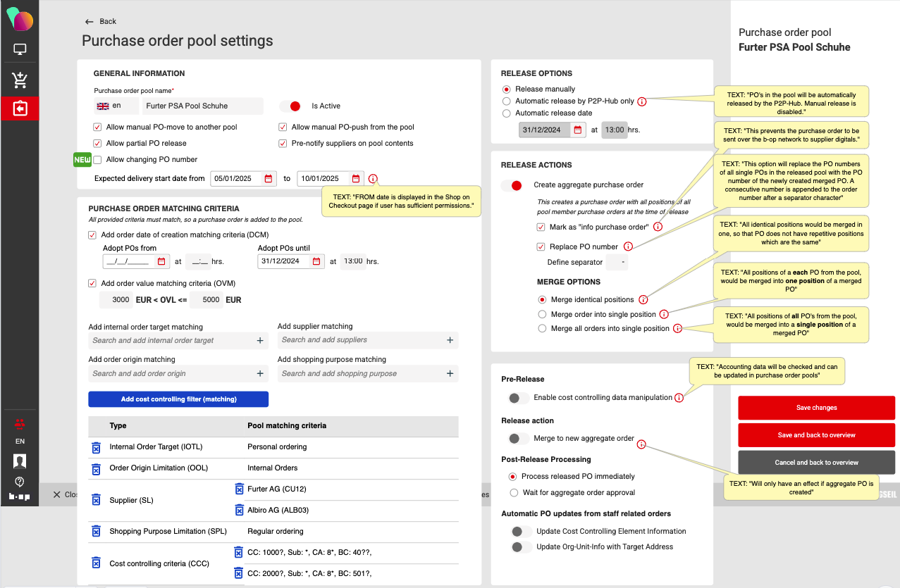
Task: Delete the Internal Order Target filter row
Action: tap(97, 448)
